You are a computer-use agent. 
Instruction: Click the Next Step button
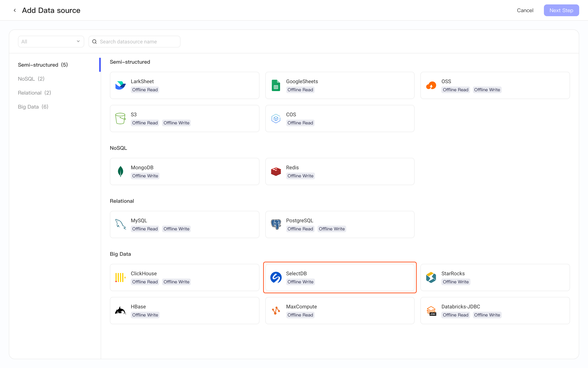click(561, 10)
